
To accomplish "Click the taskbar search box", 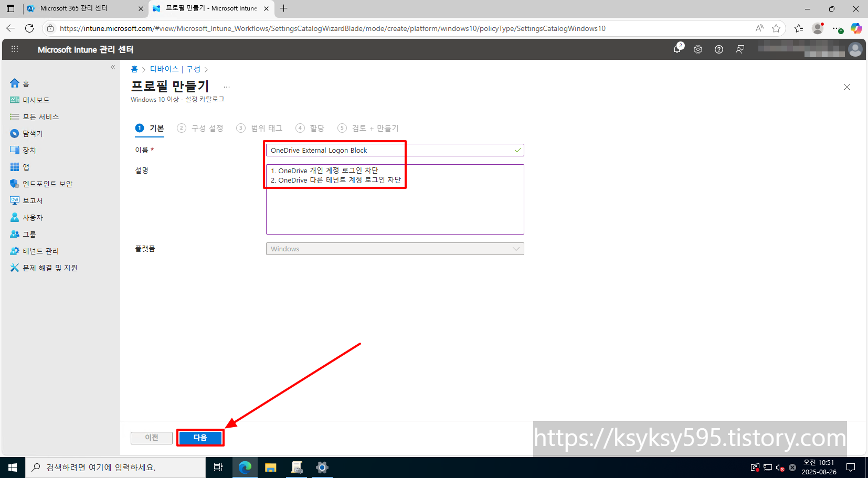I will pyautogui.click(x=115, y=468).
